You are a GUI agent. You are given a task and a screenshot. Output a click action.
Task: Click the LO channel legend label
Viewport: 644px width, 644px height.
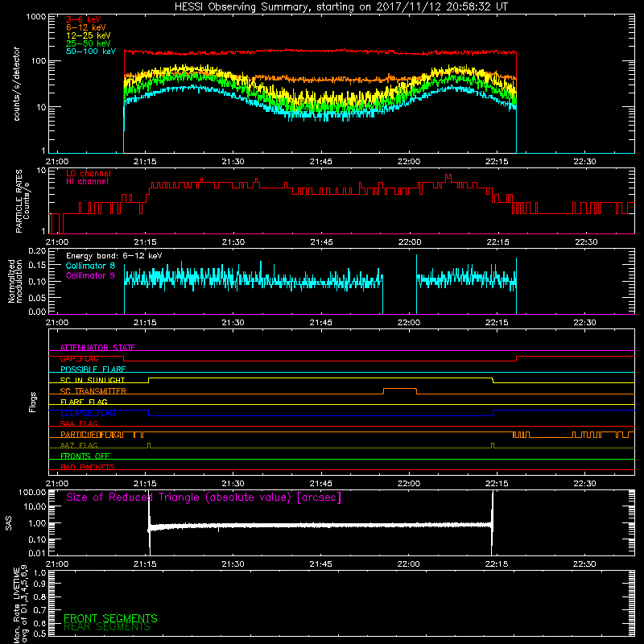89,173
